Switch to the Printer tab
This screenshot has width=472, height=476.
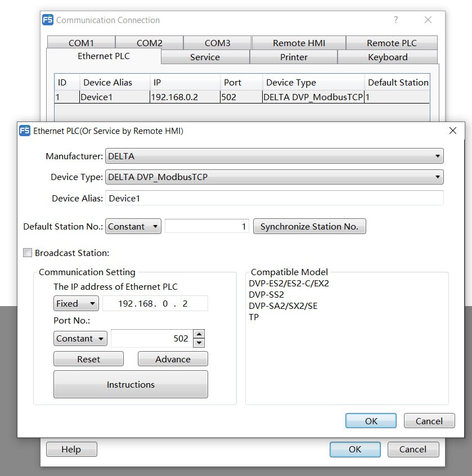coord(294,57)
